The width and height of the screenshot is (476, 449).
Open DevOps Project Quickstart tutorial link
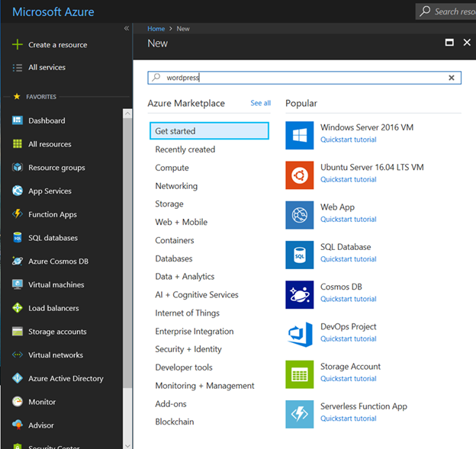(x=348, y=338)
